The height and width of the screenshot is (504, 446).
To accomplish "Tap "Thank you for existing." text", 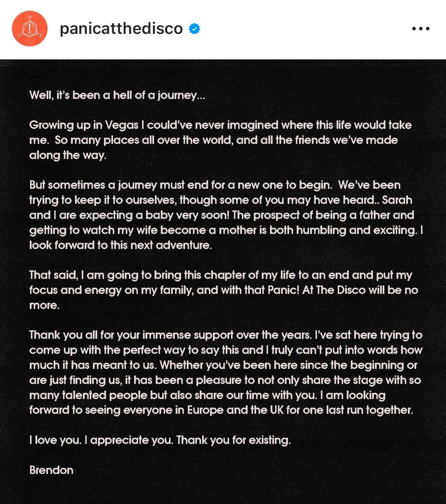I will tap(233, 440).
